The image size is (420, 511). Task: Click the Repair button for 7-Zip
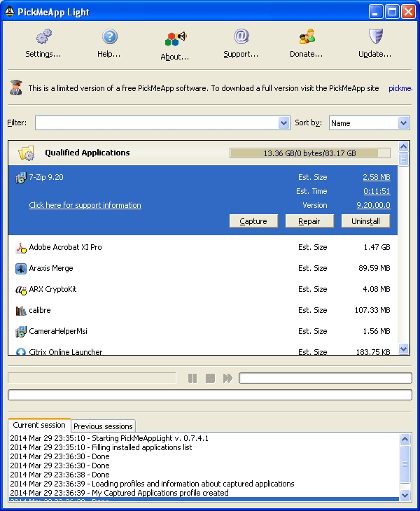pyautogui.click(x=309, y=221)
